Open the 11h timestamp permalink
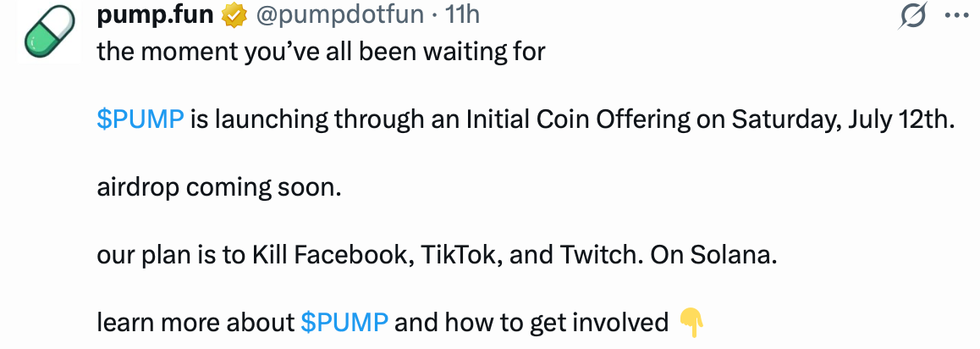 pos(461,15)
